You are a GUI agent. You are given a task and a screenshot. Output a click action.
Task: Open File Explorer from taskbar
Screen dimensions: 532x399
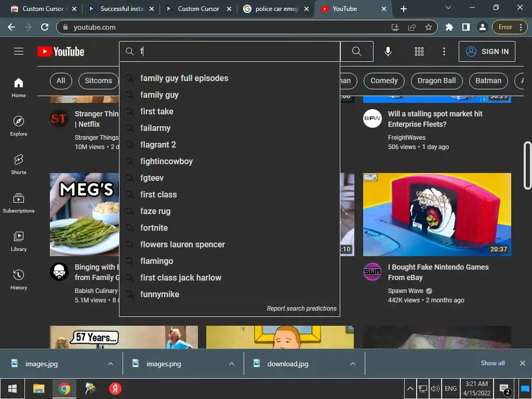(x=38, y=389)
